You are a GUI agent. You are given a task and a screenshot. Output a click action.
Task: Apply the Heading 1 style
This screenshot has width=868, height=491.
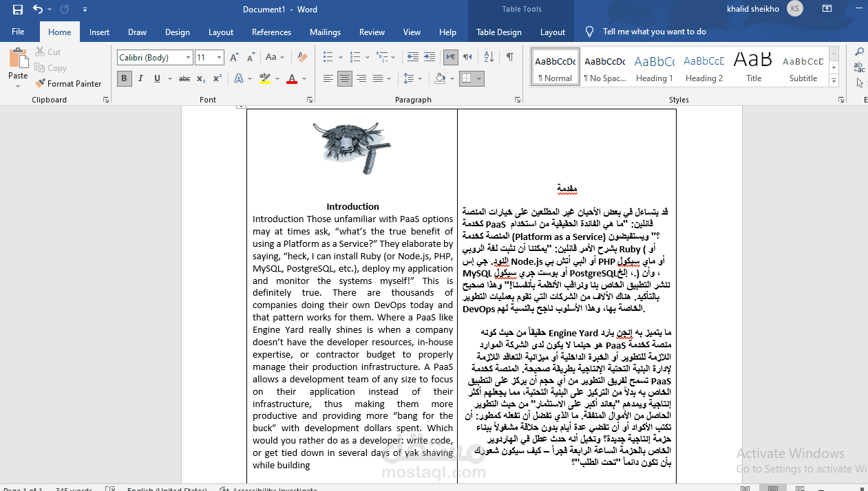tap(654, 67)
